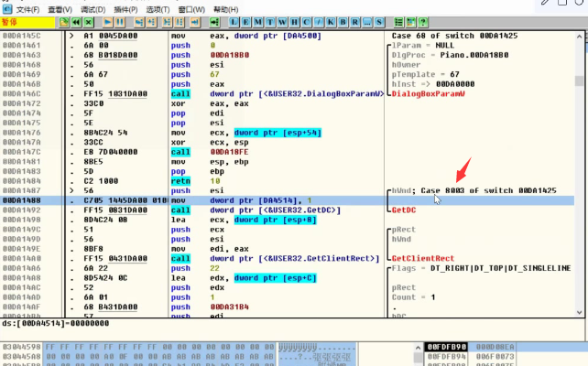Click call to USER32.GetClientRect instruction
The height and width of the screenshot is (366, 588).
[x=276, y=258]
